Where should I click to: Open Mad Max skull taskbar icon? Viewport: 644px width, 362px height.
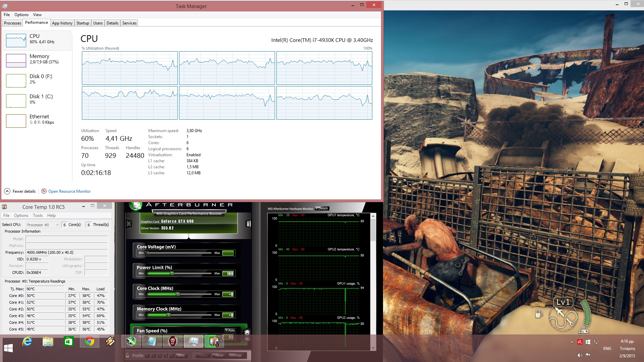[x=172, y=342]
